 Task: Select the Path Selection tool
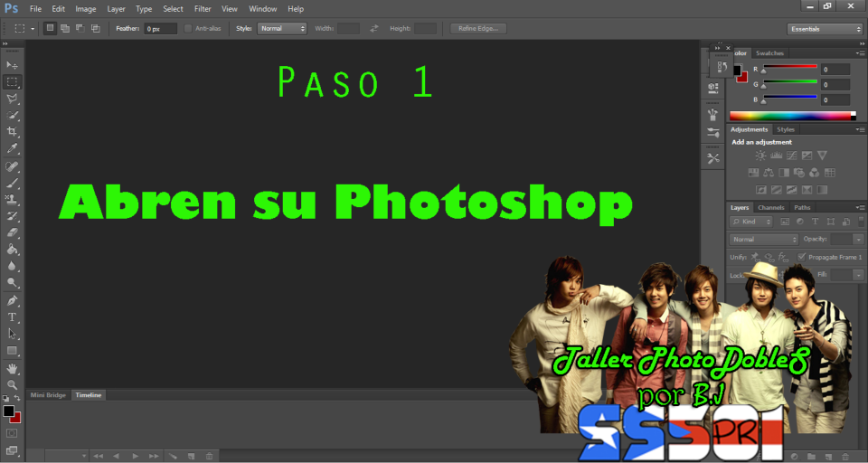(x=12, y=334)
